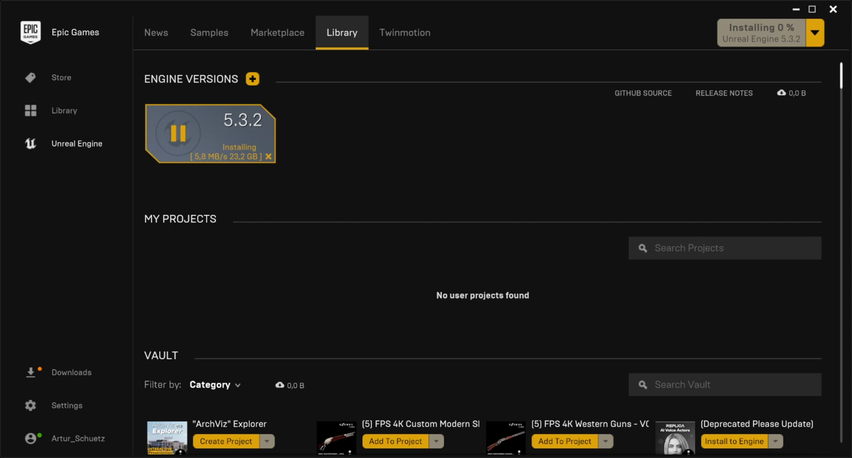Open FPS 4K Western Guns thumbnail
The image size is (852, 458).
pyautogui.click(x=506, y=437)
